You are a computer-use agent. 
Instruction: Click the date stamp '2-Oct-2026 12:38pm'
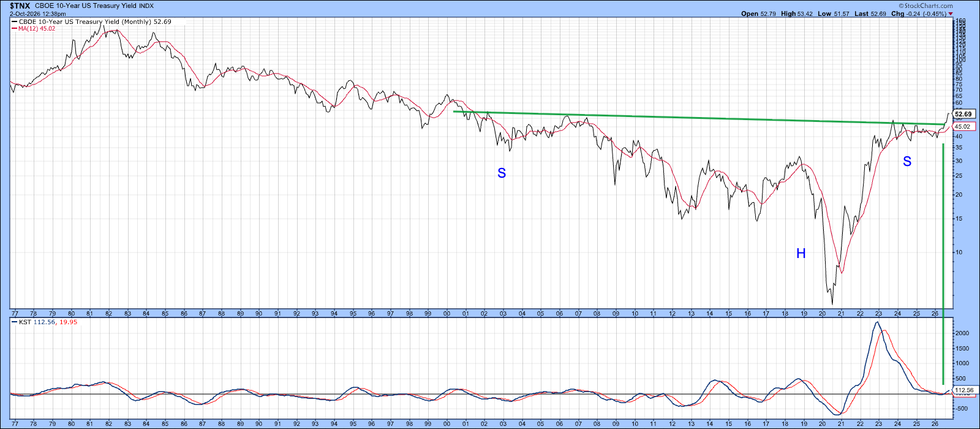click(38, 13)
